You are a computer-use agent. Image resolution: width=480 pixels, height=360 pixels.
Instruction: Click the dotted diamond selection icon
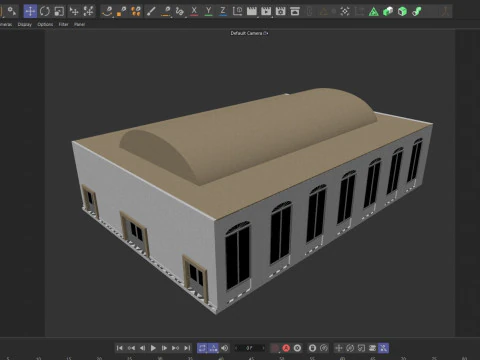click(345, 11)
